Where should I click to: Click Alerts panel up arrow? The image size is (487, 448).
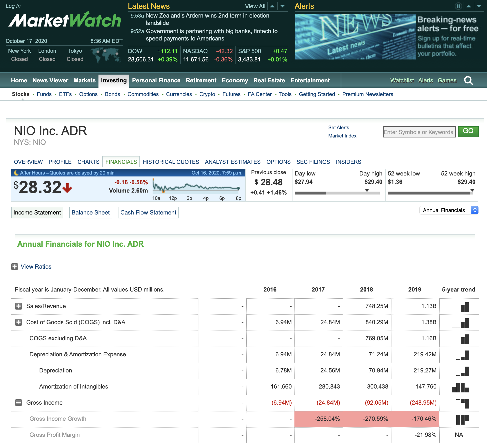click(468, 6)
